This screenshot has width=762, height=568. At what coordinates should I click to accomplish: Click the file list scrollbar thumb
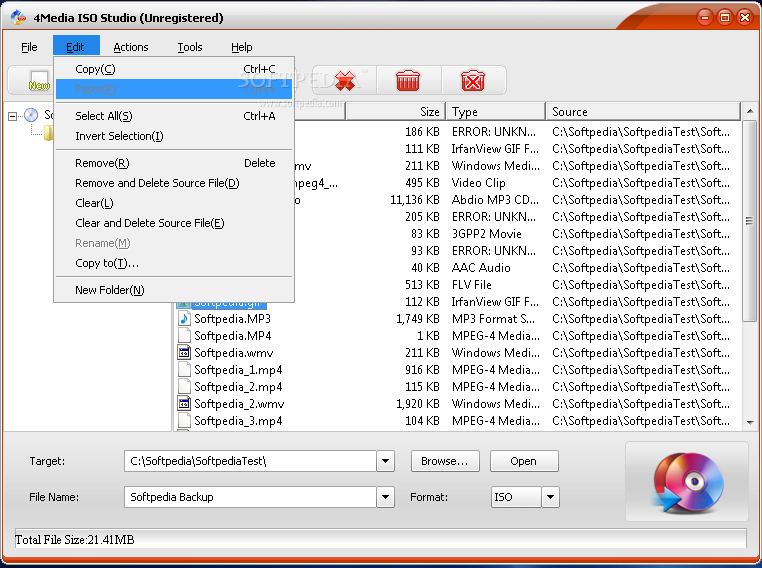coord(750,221)
